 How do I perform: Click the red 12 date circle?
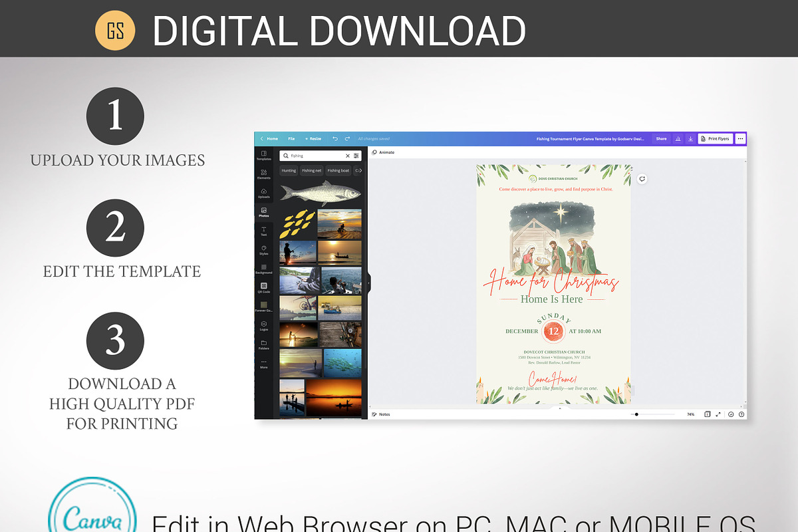point(554,331)
